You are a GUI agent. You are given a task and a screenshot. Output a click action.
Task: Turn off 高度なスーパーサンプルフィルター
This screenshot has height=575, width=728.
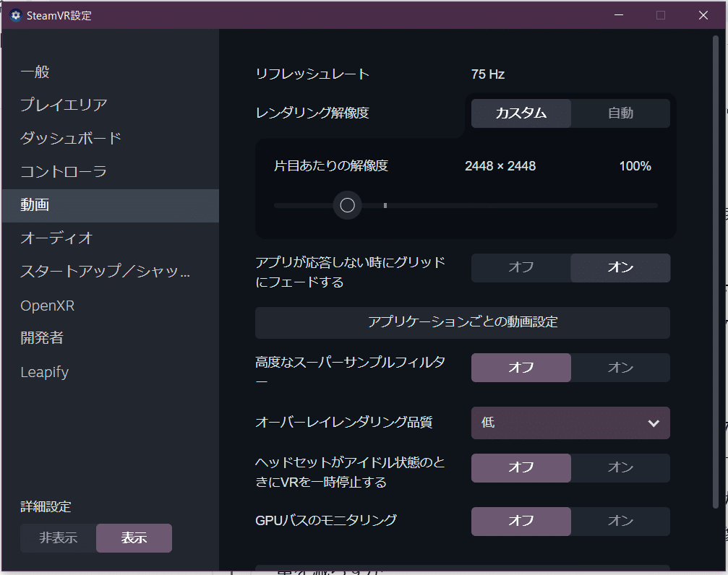click(521, 368)
